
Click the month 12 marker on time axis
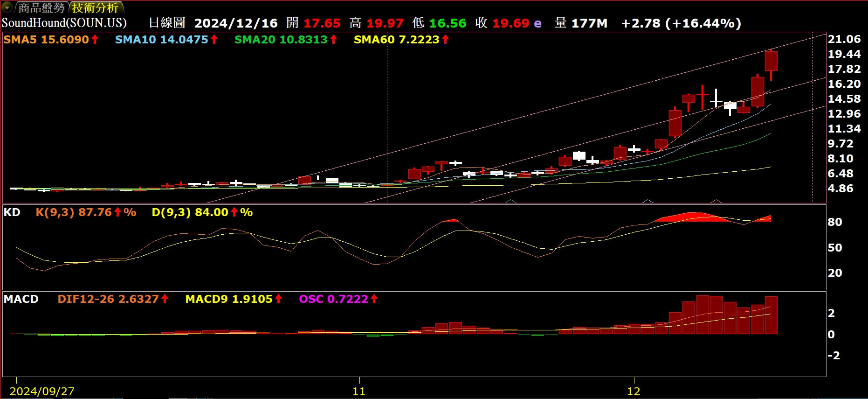coord(634,391)
